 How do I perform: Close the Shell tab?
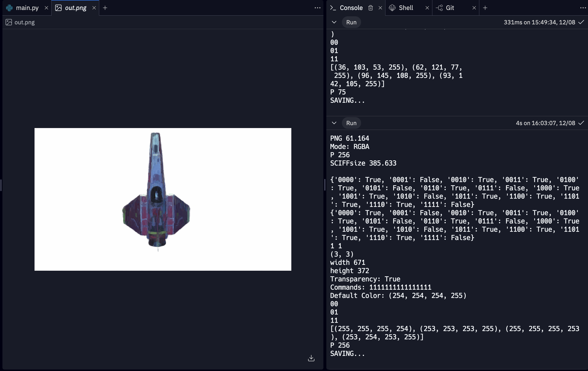tap(427, 8)
